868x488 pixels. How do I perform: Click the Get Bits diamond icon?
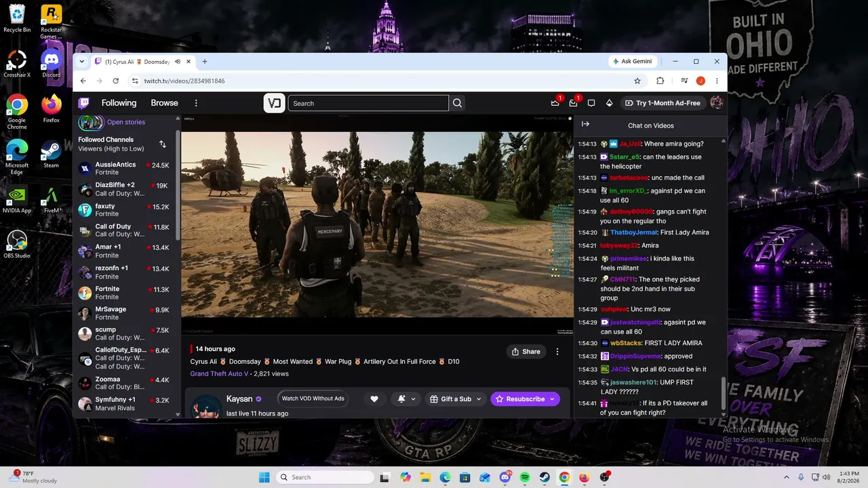(x=609, y=103)
